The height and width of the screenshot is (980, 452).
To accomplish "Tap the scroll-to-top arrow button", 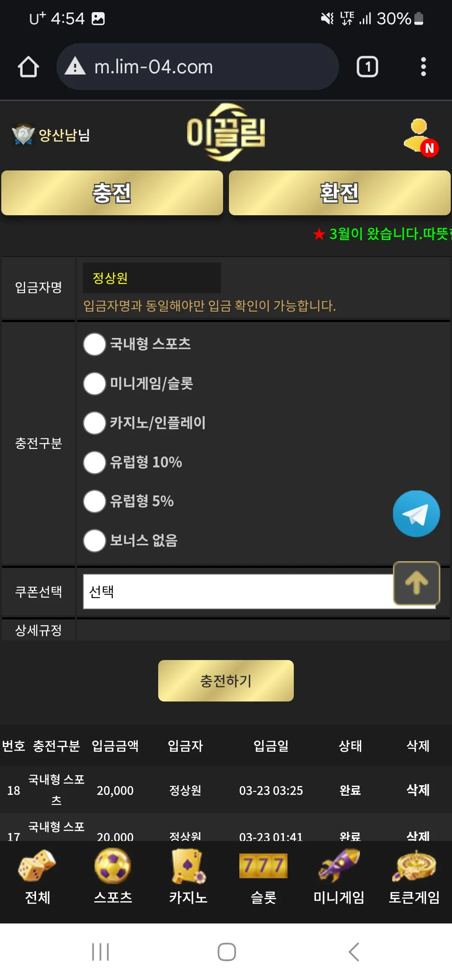I will [416, 583].
